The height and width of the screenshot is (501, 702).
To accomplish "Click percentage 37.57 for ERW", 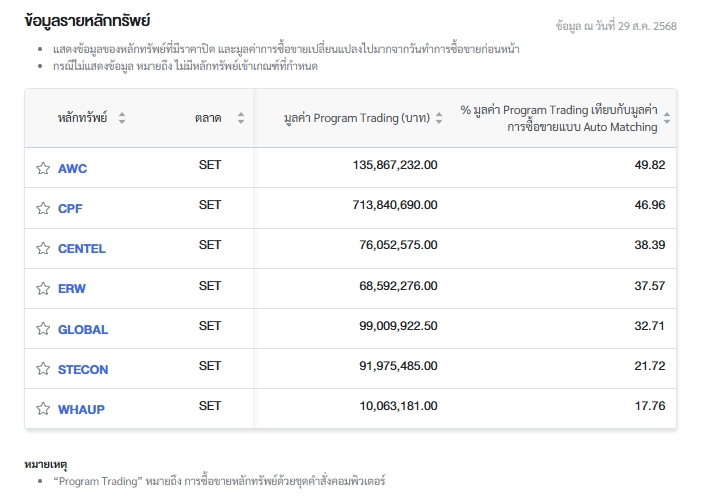I will coord(650,286).
